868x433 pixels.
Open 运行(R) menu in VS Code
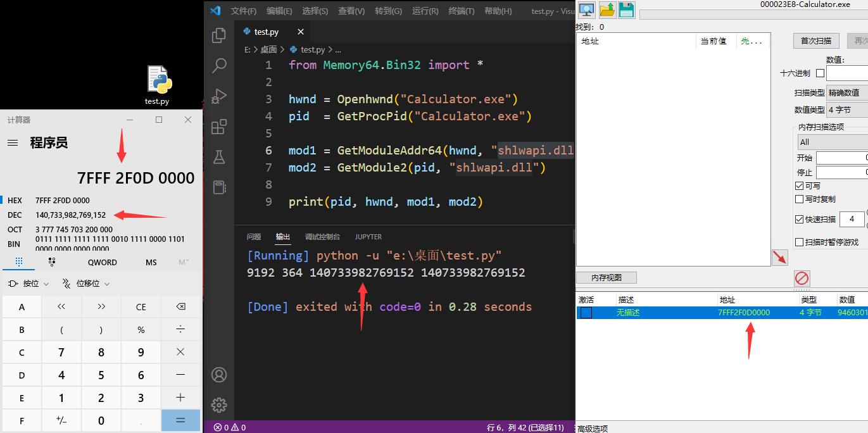pos(425,11)
